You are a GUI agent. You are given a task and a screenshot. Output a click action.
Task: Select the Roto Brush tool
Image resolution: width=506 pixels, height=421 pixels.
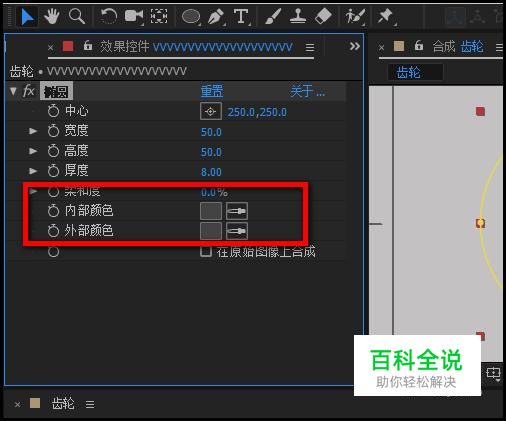(x=355, y=16)
